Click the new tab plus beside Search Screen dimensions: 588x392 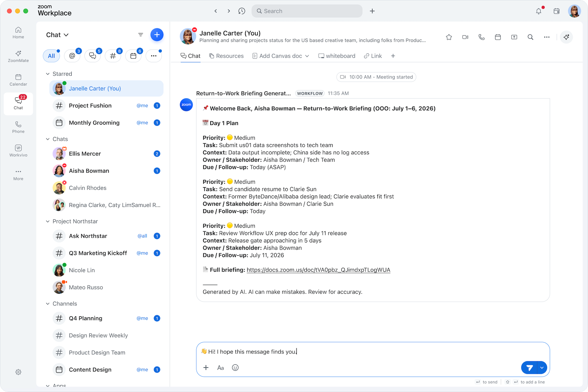click(x=372, y=11)
